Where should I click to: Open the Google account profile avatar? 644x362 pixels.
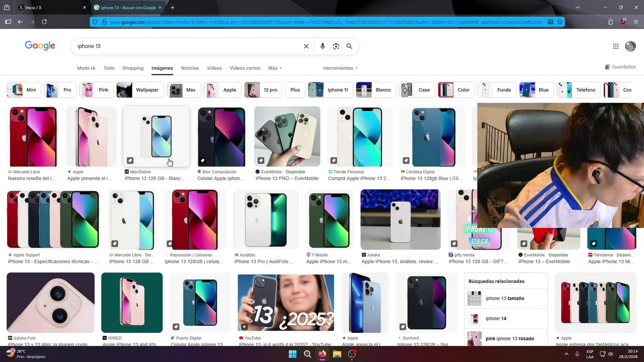pyautogui.click(x=630, y=46)
